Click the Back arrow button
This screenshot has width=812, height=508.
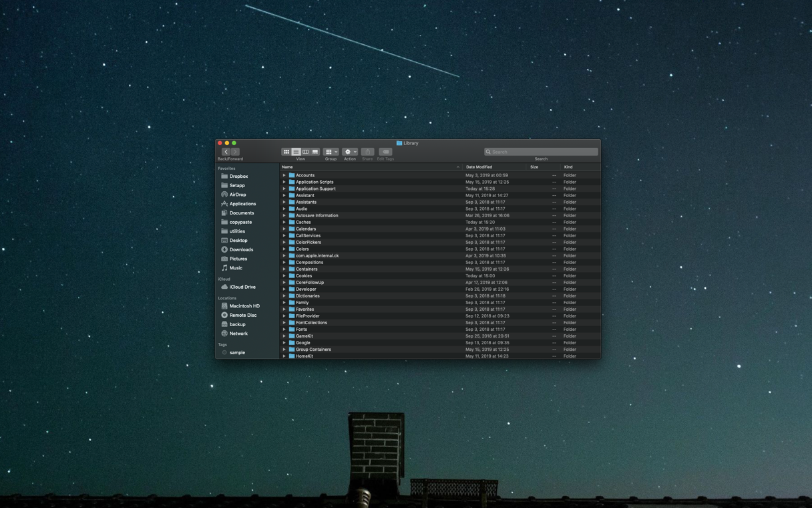(226, 152)
